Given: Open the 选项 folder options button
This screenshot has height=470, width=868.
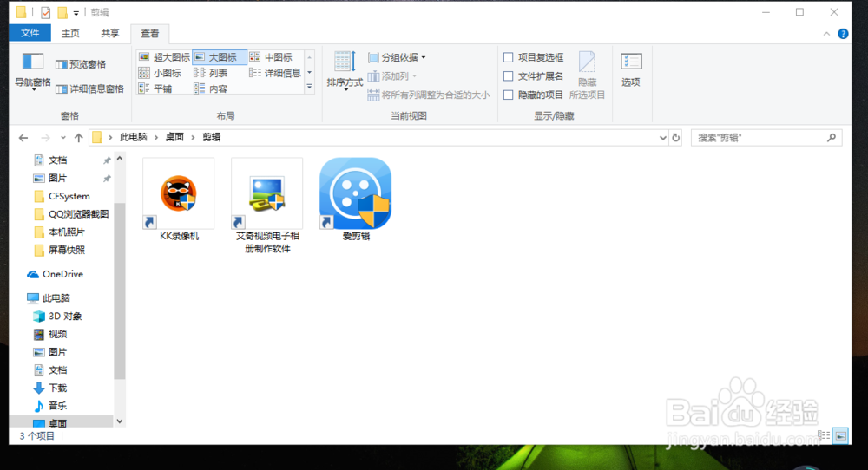Looking at the screenshot, I should pyautogui.click(x=630, y=69).
